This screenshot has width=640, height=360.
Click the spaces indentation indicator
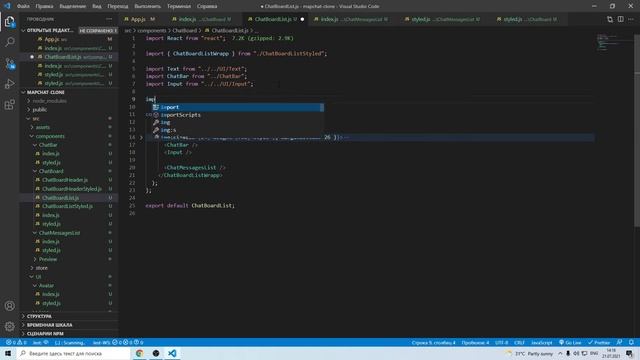pos(475,342)
